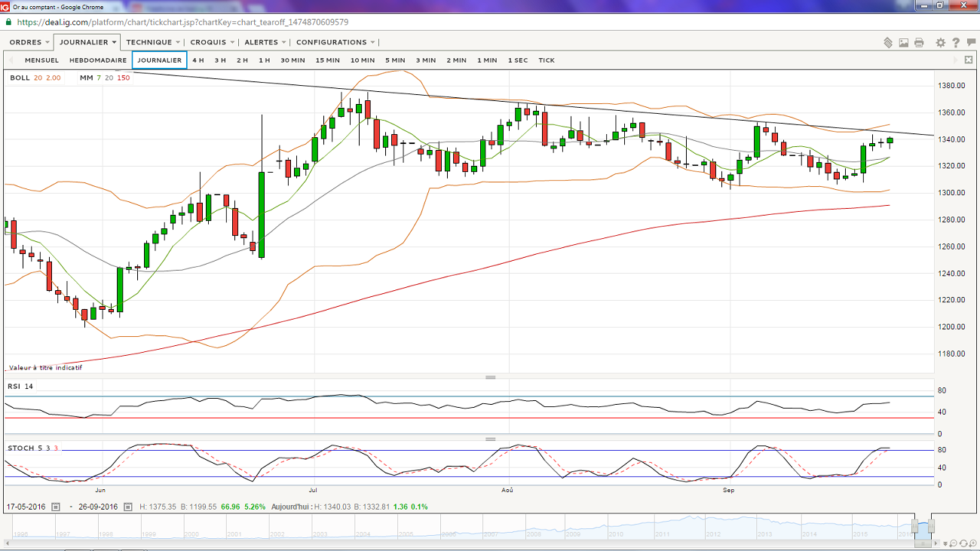Select the 15 MIN timeframe

(327, 60)
